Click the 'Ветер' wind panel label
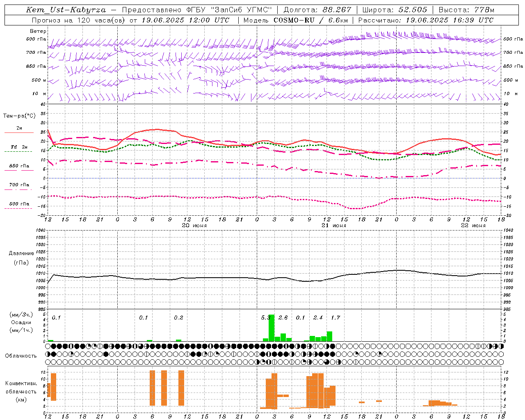This screenshot has width=525, height=420. pos(38,31)
